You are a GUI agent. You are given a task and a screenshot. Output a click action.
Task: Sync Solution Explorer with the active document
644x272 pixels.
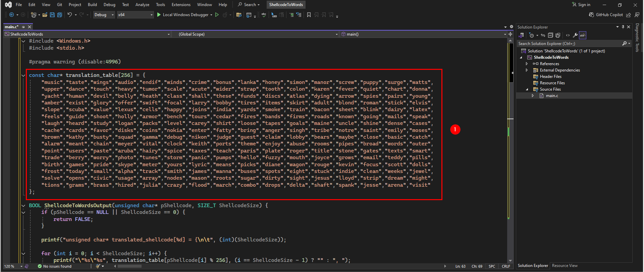point(543,35)
